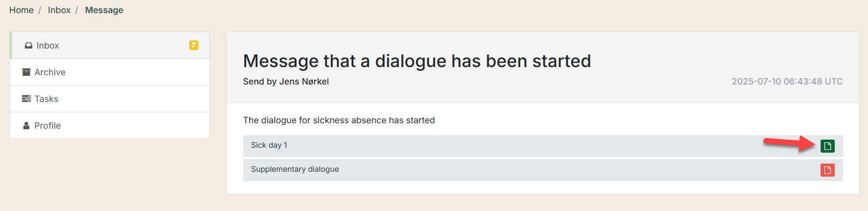Click the yellow unread count badge
Image resolution: width=868 pixels, height=211 pixels.
tap(194, 45)
